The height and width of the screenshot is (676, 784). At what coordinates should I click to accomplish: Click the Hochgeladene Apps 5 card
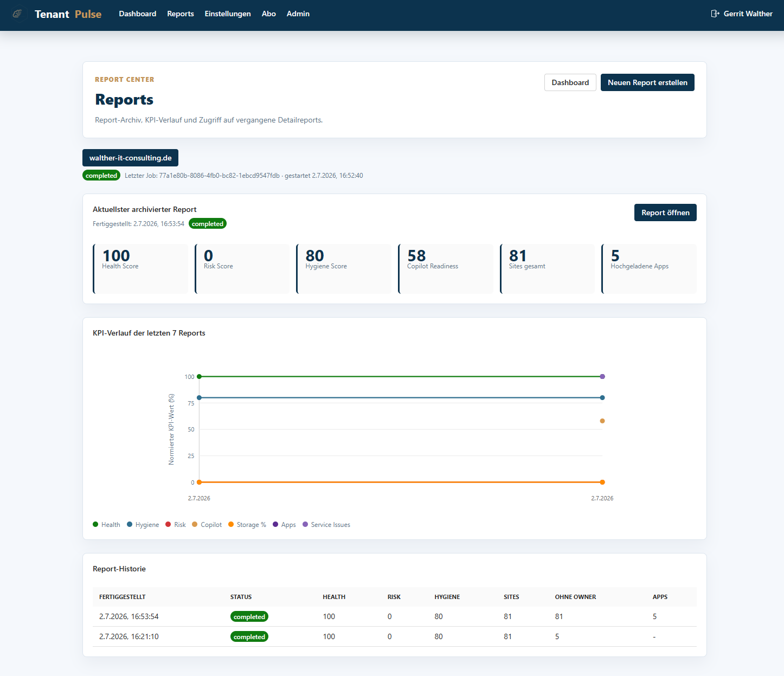click(649, 269)
